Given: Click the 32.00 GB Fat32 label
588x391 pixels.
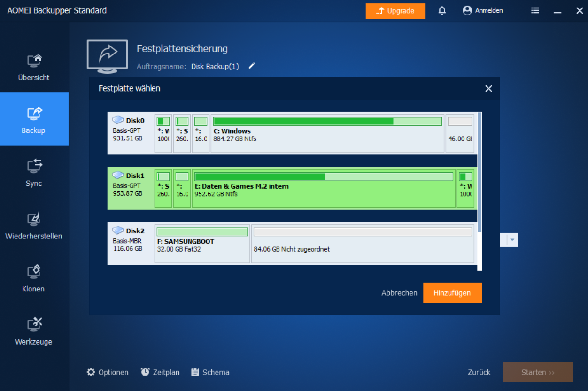Looking at the screenshot, I should pos(179,249).
